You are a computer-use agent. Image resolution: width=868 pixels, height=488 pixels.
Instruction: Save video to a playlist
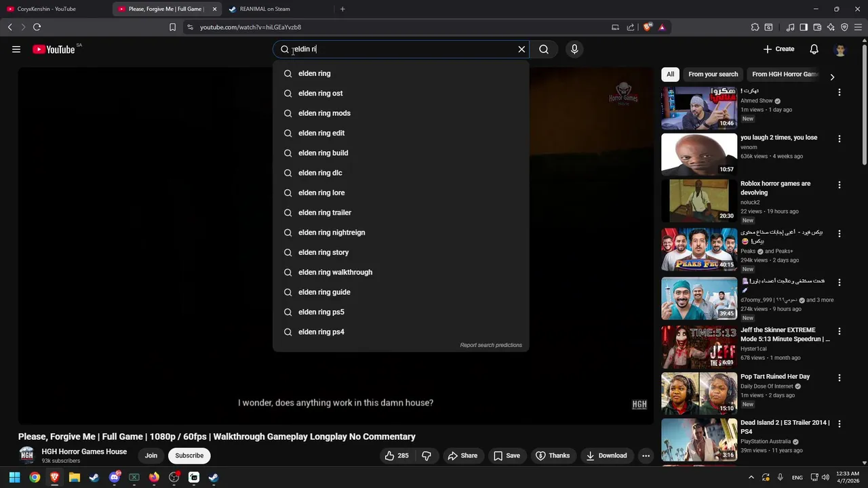[x=507, y=455]
